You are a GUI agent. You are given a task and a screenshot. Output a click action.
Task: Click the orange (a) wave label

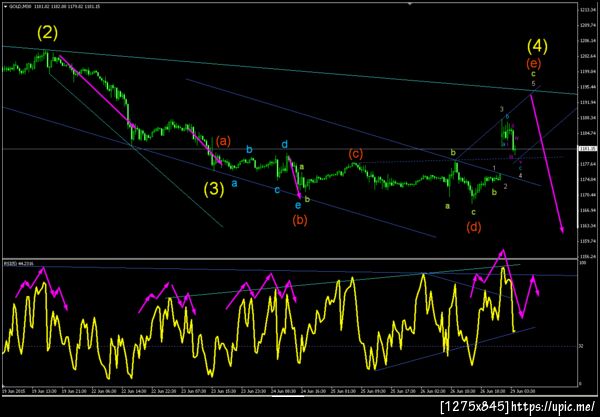click(x=223, y=141)
